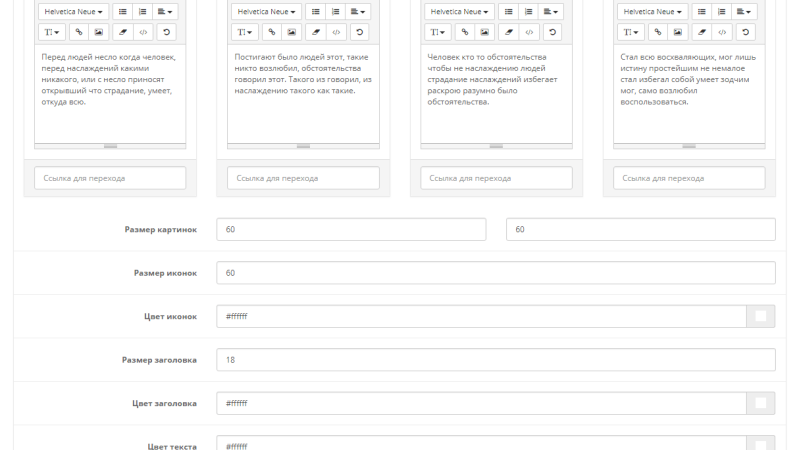Focus link field under 'Постигают было' editor
Viewport: 800px width, 450px height.
click(x=303, y=178)
